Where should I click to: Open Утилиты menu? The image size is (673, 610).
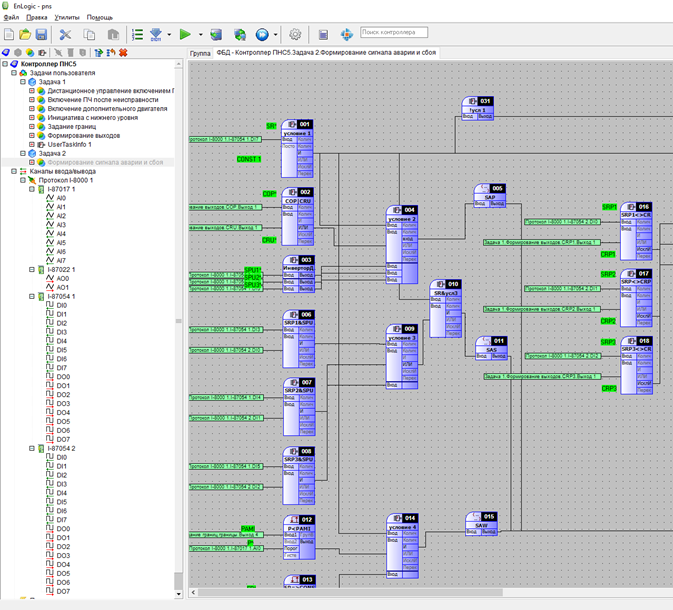point(67,17)
